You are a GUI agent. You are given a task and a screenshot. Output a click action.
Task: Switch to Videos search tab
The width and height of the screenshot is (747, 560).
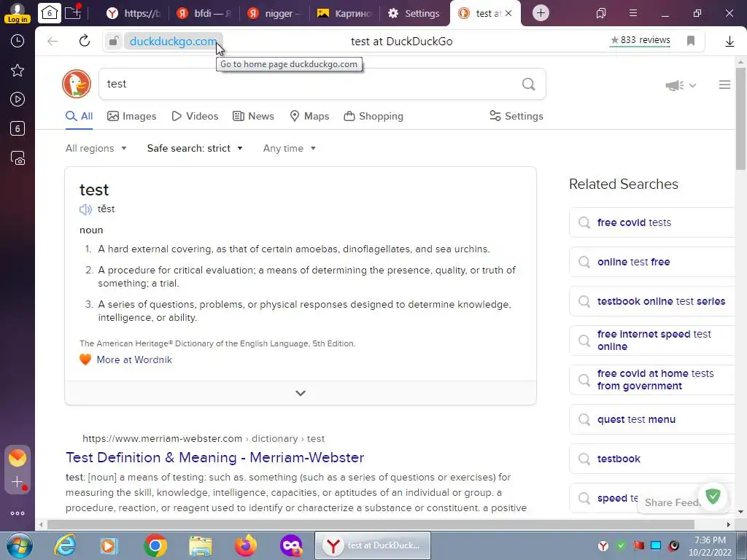(x=195, y=116)
